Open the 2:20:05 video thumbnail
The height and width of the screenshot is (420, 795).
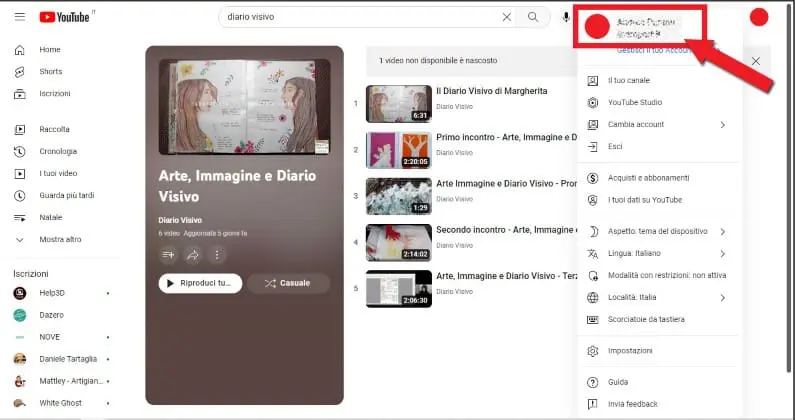tap(399, 150)
